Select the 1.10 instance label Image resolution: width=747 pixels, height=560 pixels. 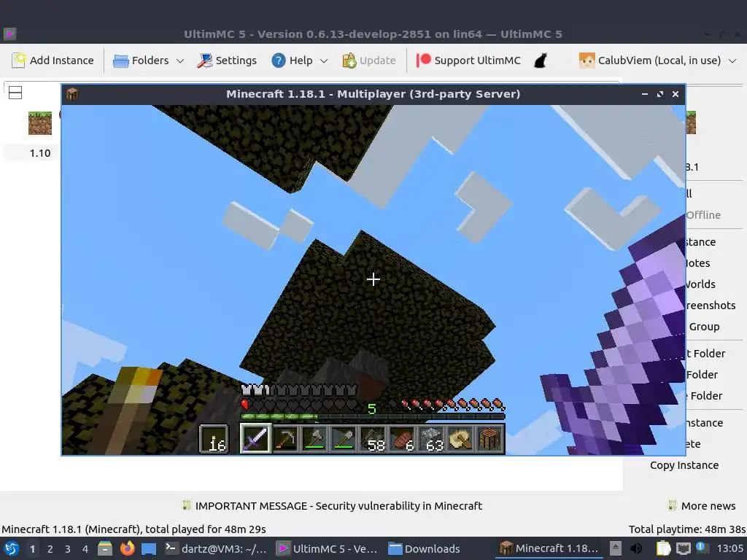click(x=40, y=153)
